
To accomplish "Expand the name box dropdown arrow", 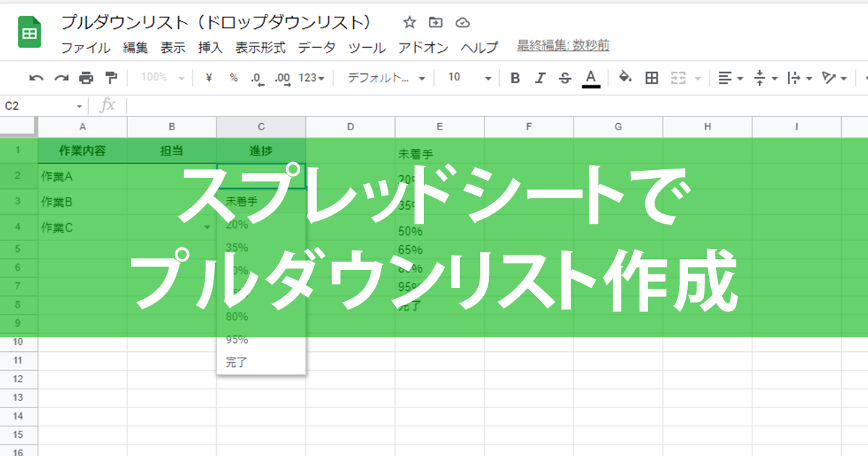I will click(x=80, y=106).
